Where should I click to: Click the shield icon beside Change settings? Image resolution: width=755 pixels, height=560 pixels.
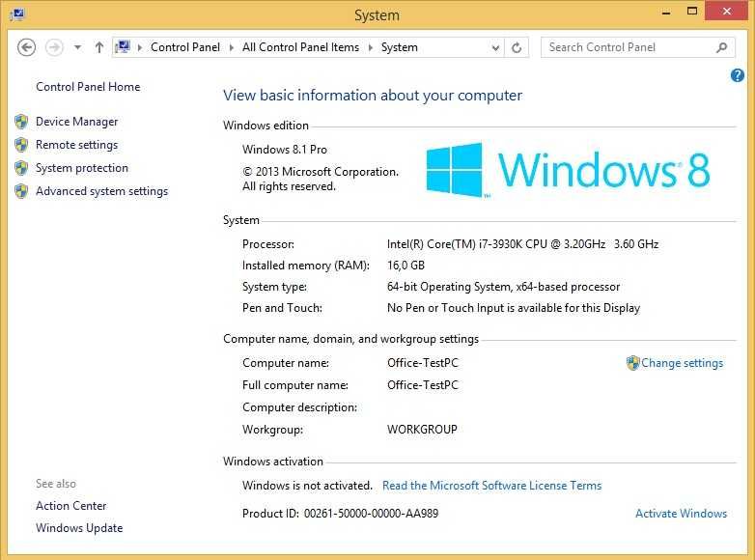pos(632,363)
